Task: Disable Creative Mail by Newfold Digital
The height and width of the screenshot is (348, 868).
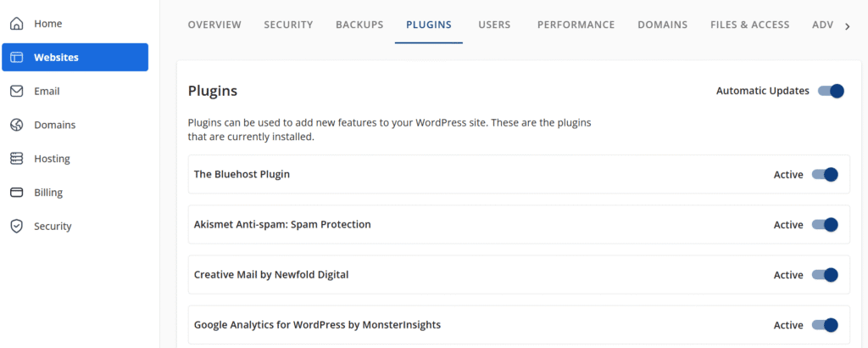Action: click(825, 275)
